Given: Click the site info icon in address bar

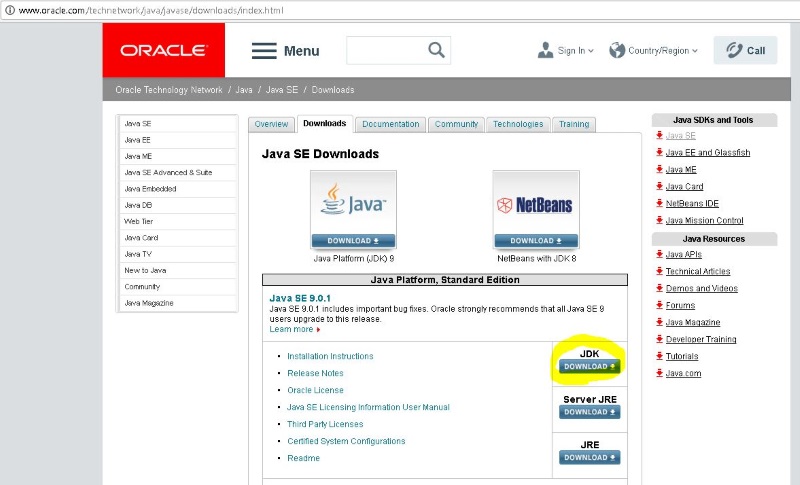Looking at the screenshot, I should 10,10.
